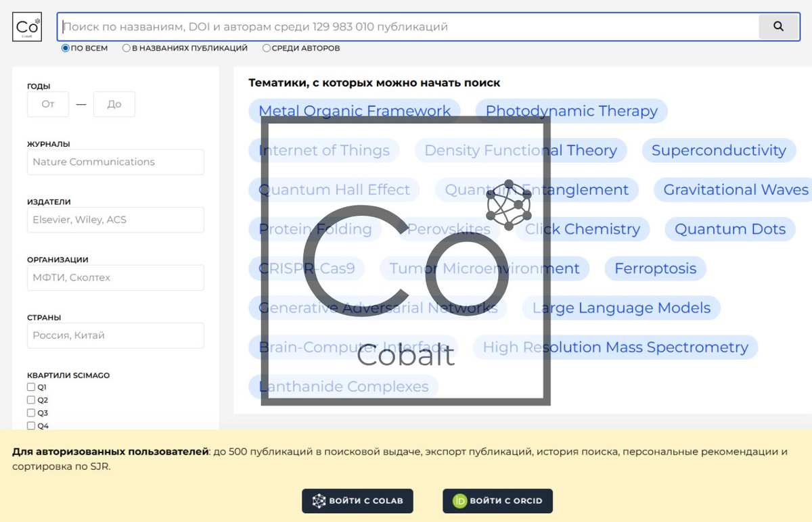This screenshot has width=812, height=522.
Task: Open the Cobalt logo home link
Action: [27, 27]
